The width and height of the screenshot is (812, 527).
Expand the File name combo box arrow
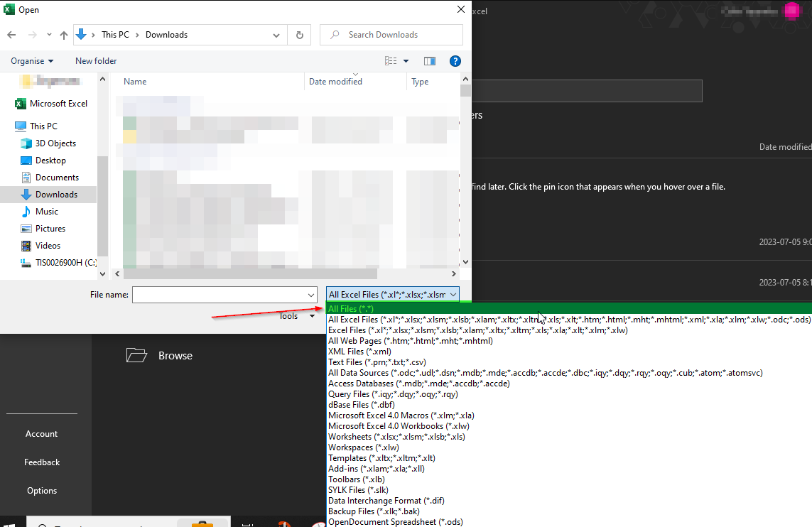click(x=311, y=295)
